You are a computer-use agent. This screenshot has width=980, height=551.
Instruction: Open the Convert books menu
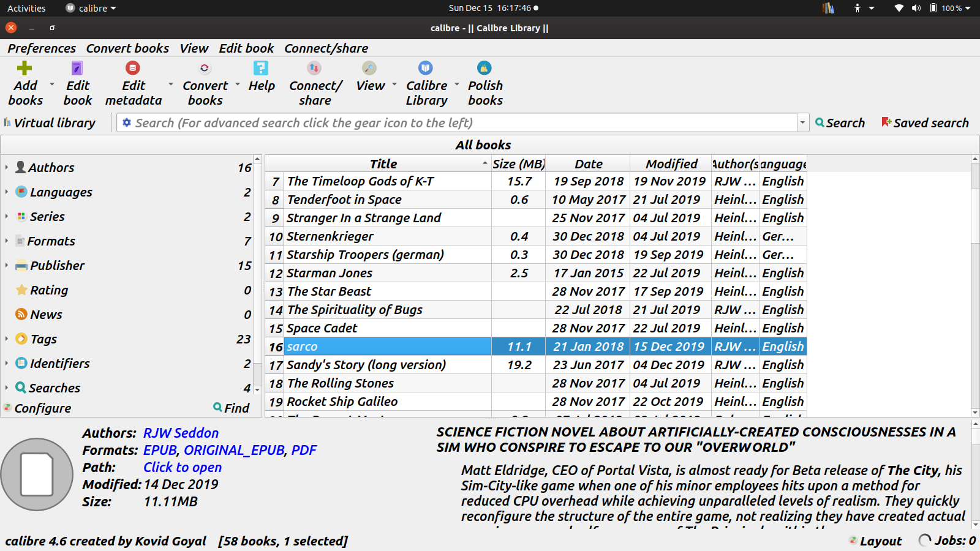tap(127, 48)
